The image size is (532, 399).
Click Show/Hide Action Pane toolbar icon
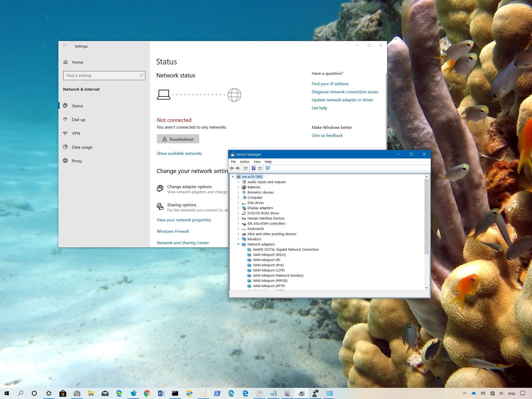pyautogui.click(x=260, y=168)
